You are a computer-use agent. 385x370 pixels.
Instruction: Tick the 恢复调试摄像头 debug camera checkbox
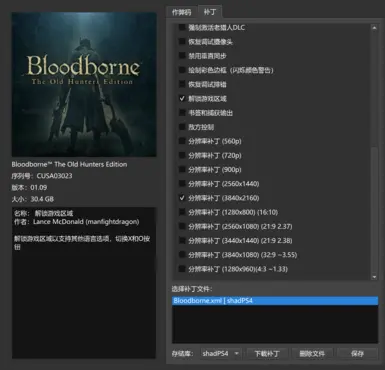182,42
